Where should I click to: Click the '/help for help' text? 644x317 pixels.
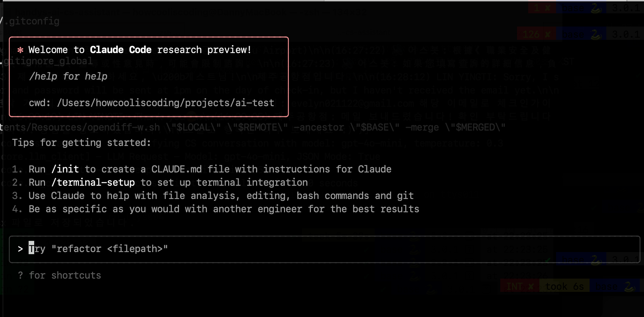click(x=68, y=76)
